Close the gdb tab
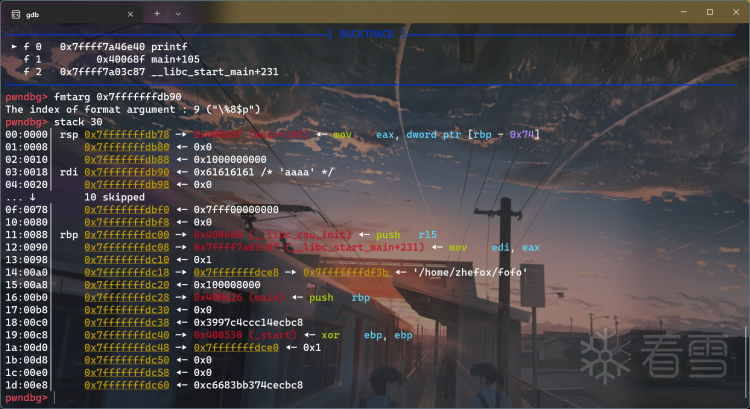Screen dimensions: 750x409 [130, 14]
